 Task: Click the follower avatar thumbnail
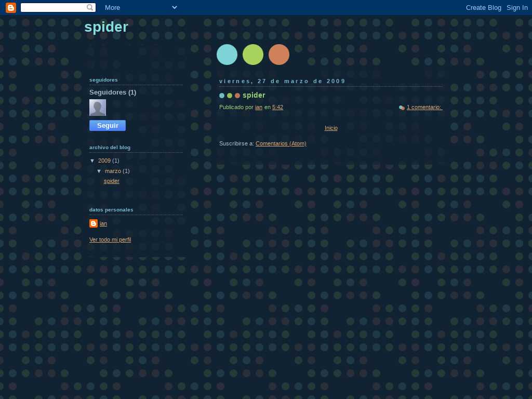pos(98,108)
